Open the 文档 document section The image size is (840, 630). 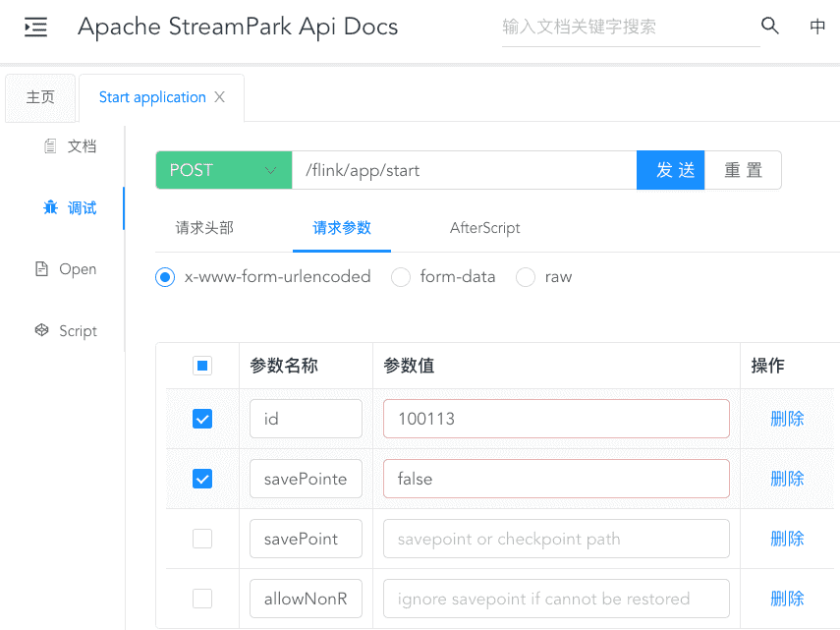(71, 146)
